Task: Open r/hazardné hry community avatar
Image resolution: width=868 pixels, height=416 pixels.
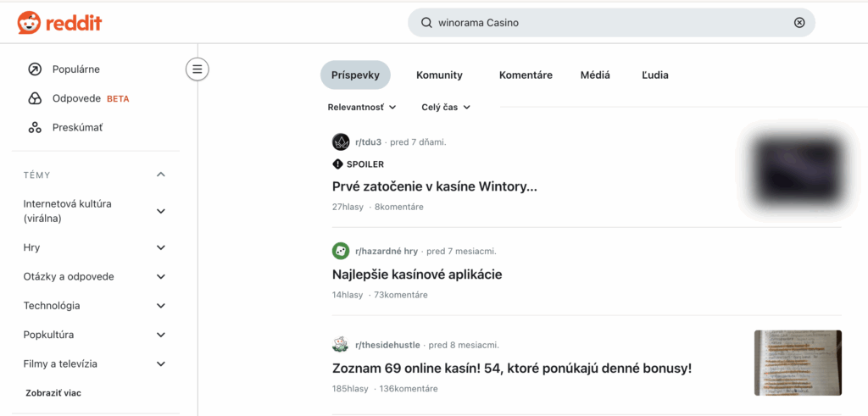Action: pyautogui.click(x=341, y=252)
